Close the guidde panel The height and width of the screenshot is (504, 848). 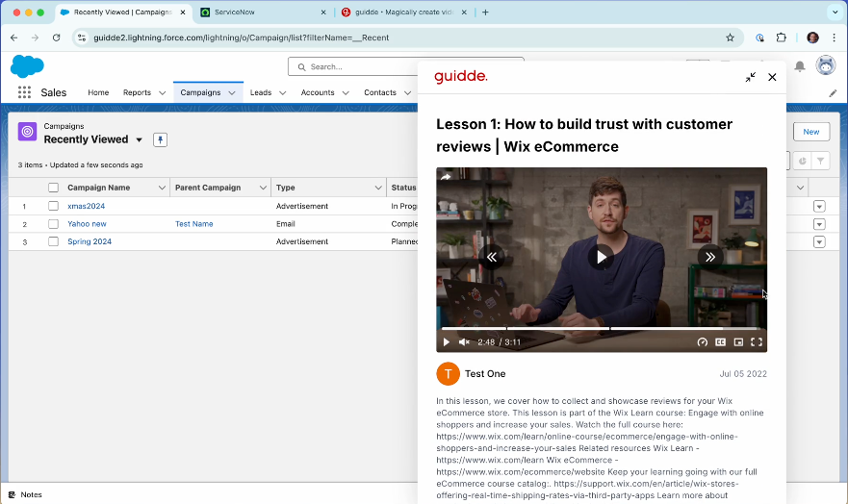point(772,77)
